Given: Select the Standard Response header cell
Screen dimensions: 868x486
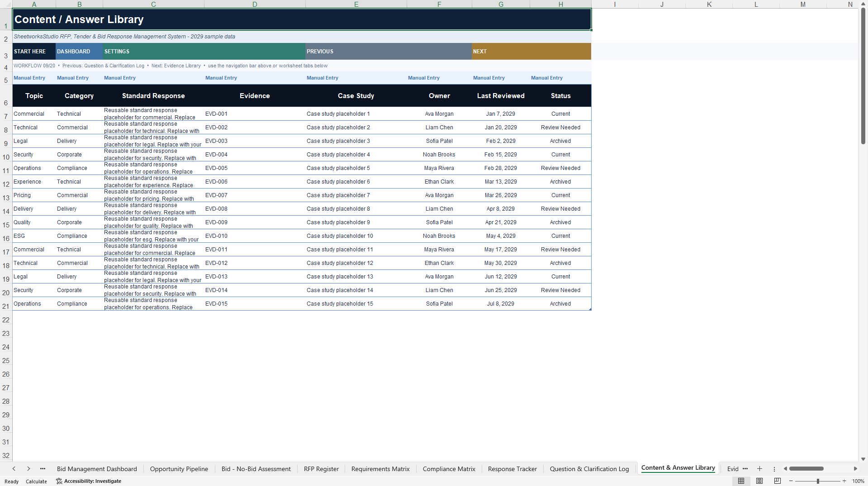Looking at the screenshot, I should 153,96.
